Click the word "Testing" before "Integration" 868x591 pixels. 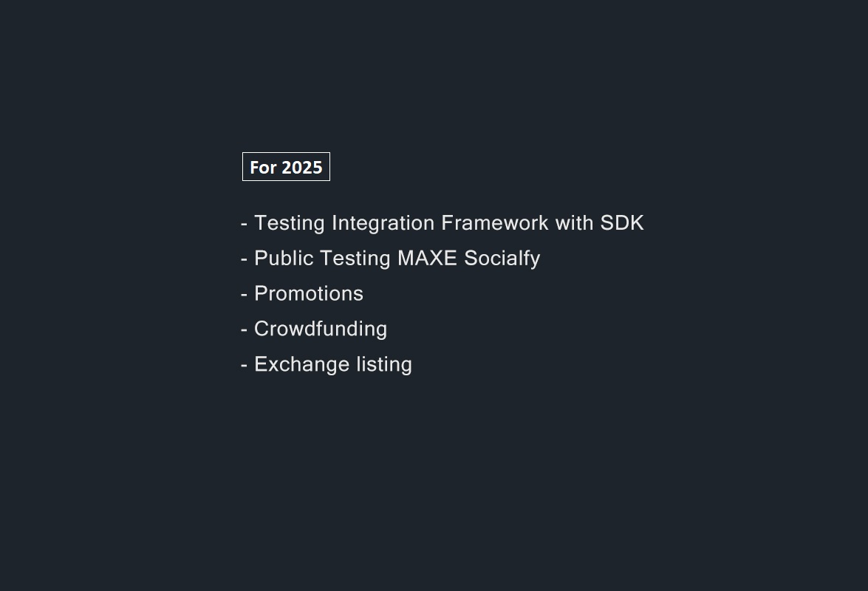click(290, 223)
